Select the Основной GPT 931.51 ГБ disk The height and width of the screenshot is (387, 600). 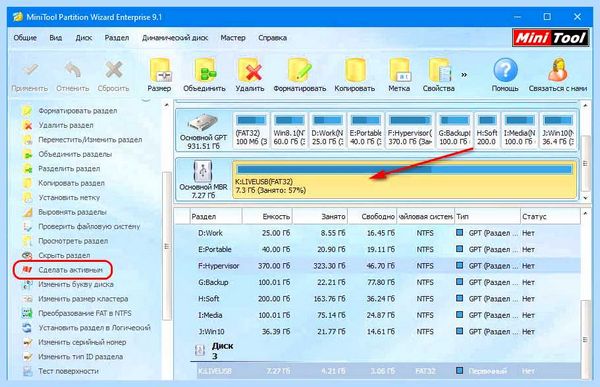(x=204, y=131)
